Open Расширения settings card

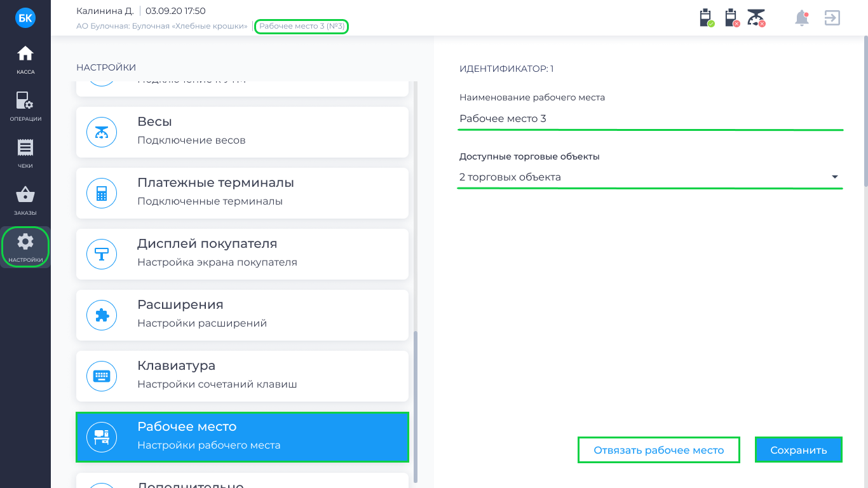click(242, 315)
